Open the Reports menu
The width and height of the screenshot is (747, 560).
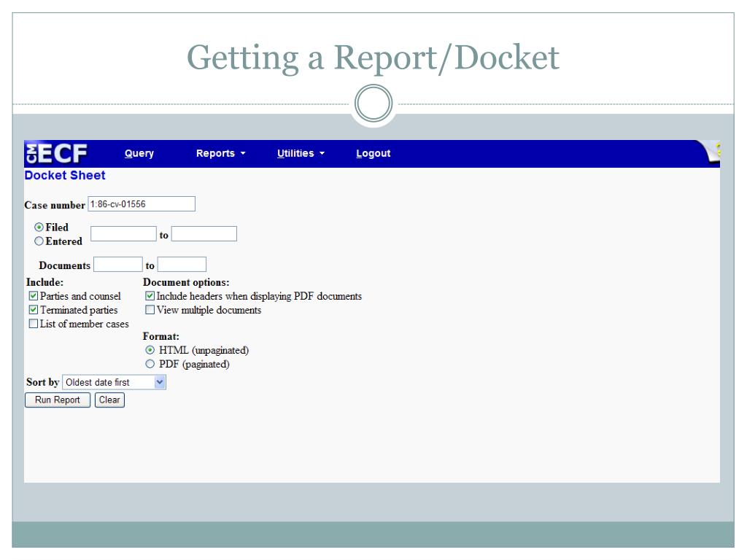(x=220, y=153)
